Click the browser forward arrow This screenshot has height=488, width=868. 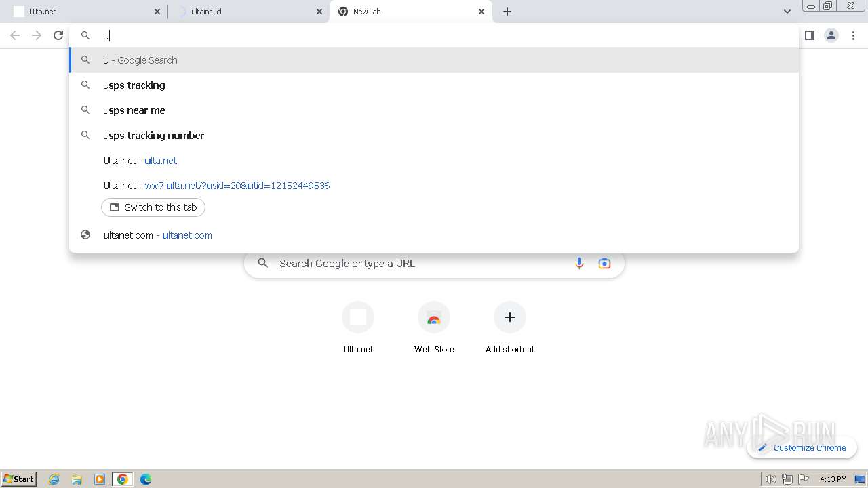[x=37, y=35]
